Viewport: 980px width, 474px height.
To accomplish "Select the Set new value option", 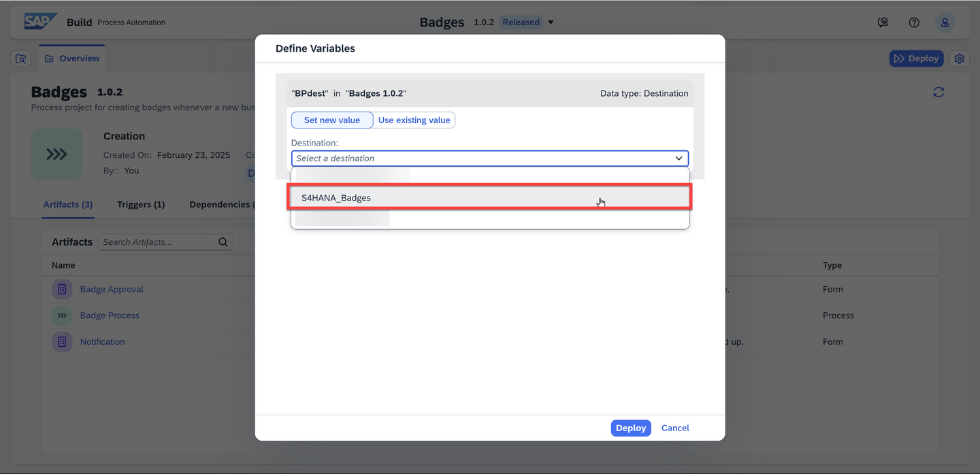I will tap(332, 120).
